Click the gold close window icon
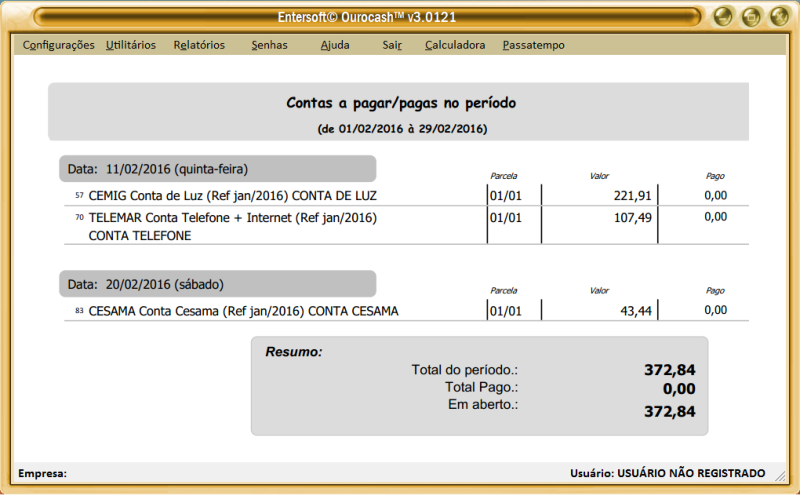800x495 pixels. [x=780, y=16]
